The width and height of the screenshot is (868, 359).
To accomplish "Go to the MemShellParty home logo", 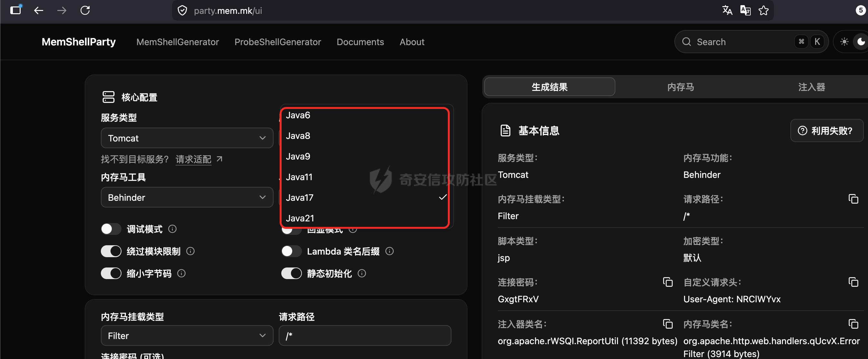I will coord(79,42).
